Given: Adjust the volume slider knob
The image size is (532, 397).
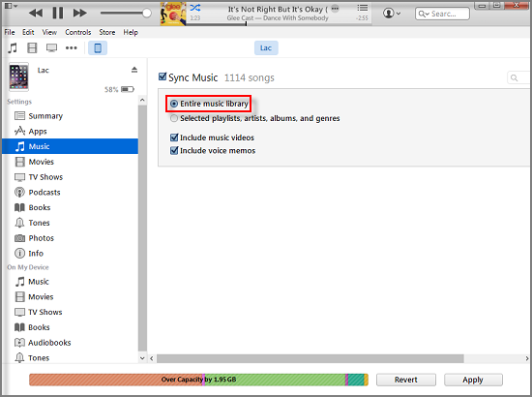Looking at the screenshot, I should [147, 14].
